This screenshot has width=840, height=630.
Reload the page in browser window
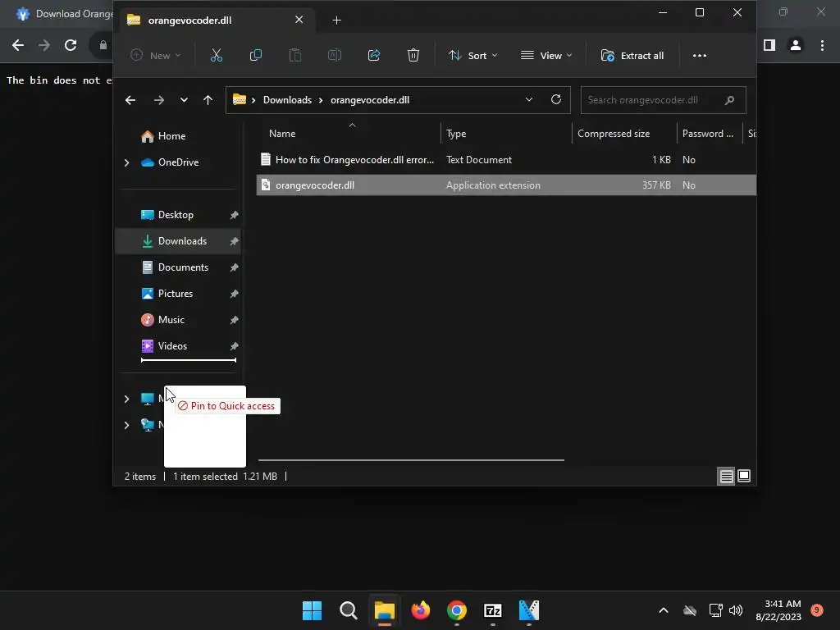pos(71,45)
